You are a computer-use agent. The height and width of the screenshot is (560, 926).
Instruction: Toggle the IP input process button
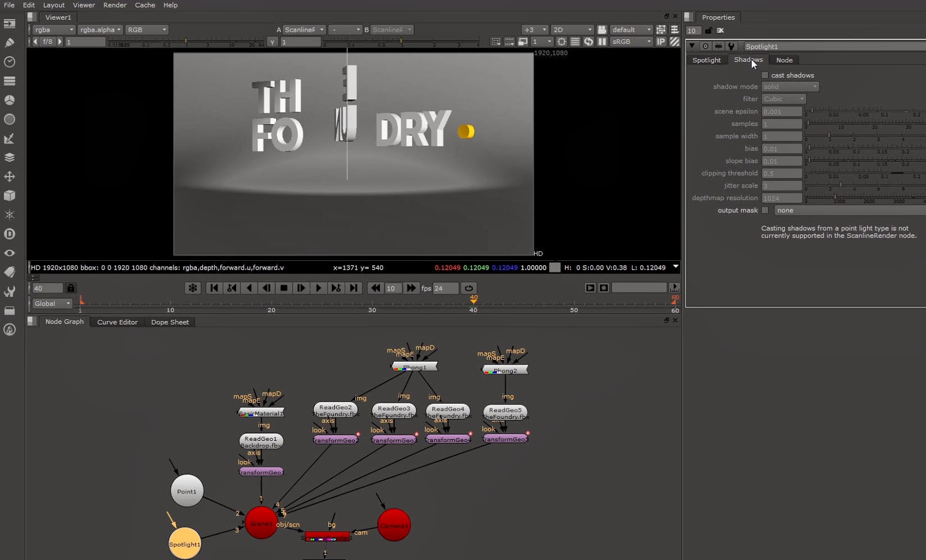coord(661,42)
